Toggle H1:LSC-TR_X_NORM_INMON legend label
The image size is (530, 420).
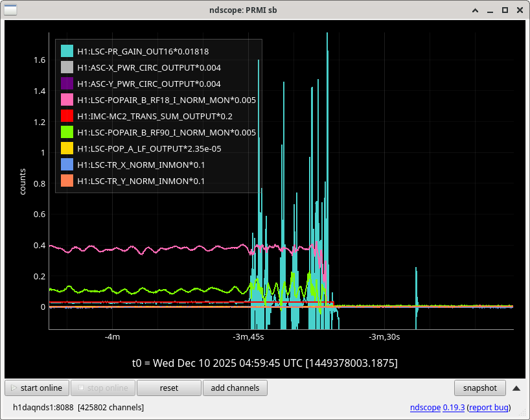(141, 165)
